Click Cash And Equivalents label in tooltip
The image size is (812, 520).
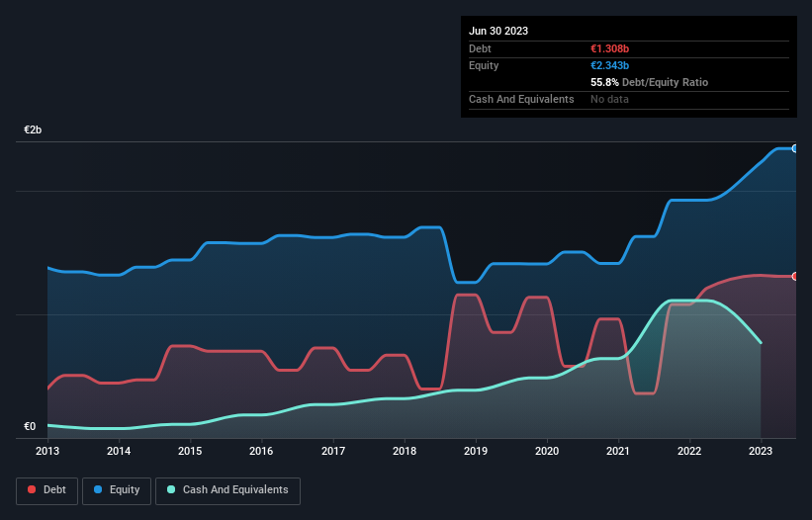(x=521, y=99)
